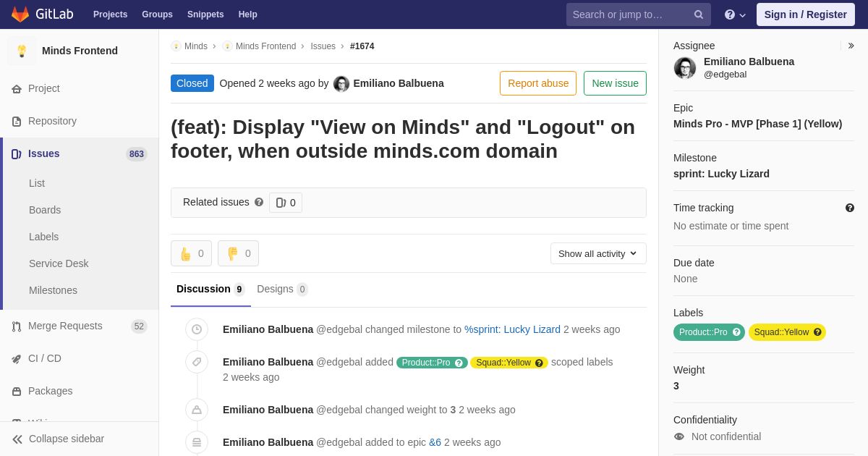Click the author avatar next to Opened by
868x456 pixels.
(341, 84)
